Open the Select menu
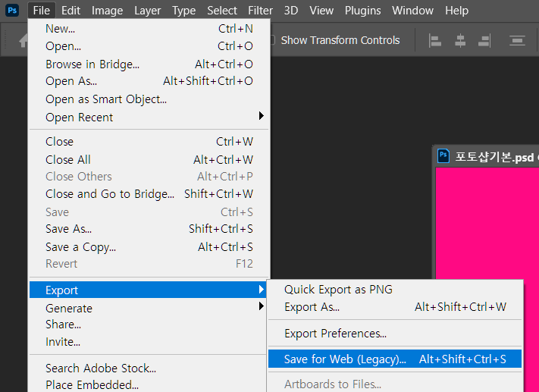 (222, 11)
